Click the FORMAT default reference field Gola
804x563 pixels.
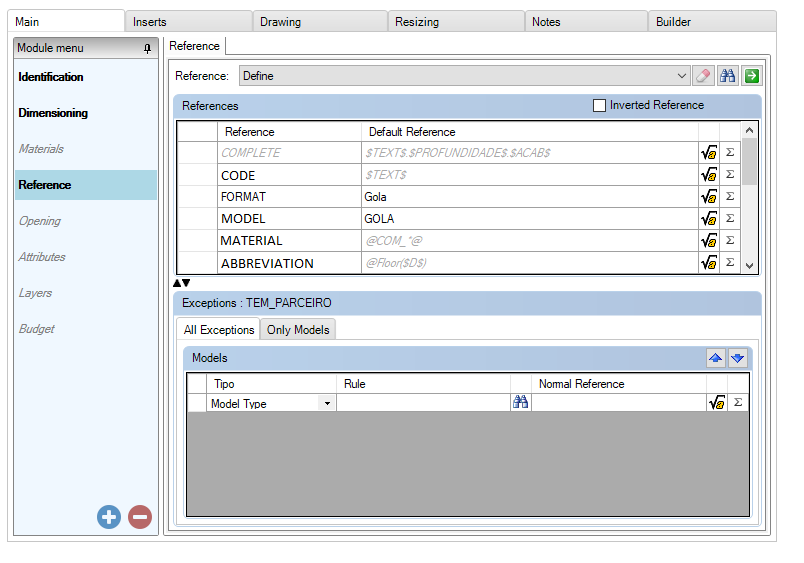528,197
